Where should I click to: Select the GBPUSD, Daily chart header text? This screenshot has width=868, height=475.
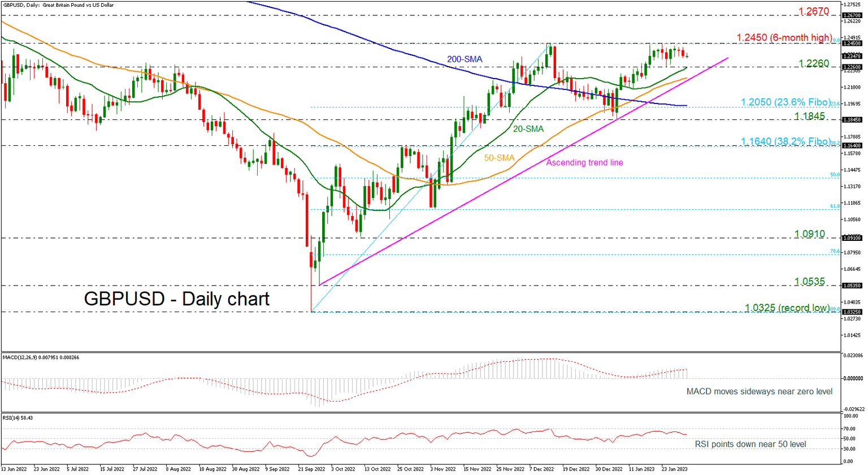click(58, 5)
